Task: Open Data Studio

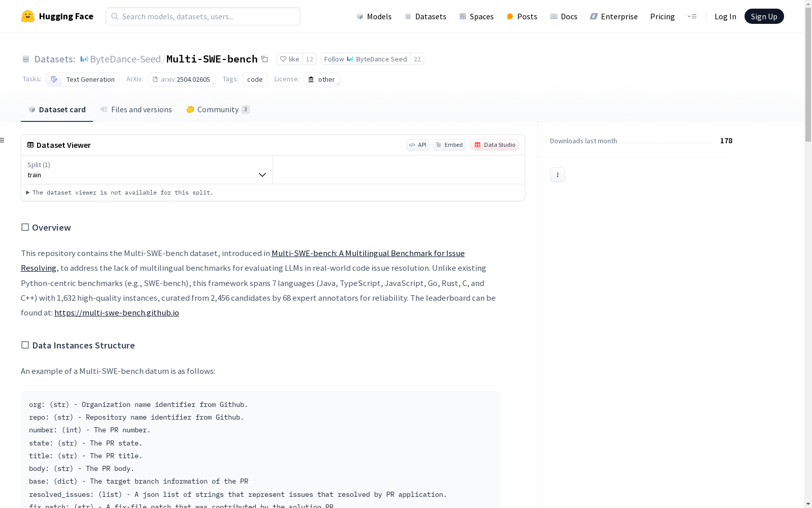Action: coord(494,145)
